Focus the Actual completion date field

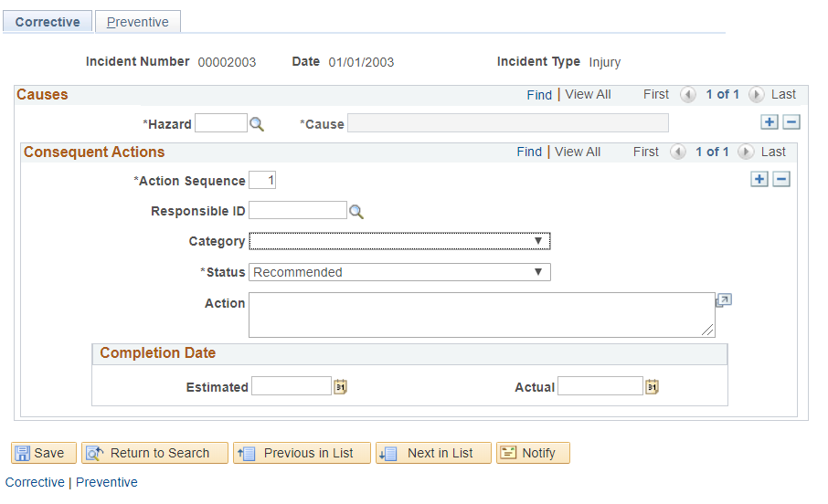point(600,386)
